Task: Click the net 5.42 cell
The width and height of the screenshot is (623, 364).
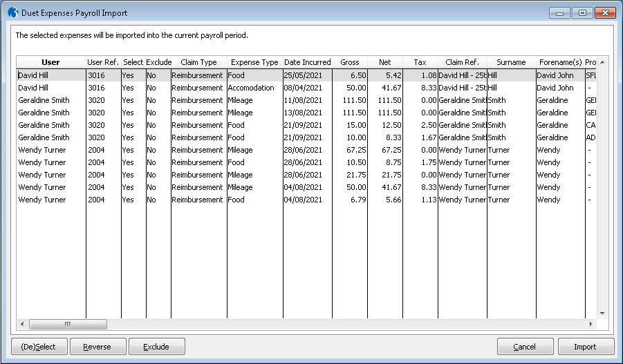Action: click(385, 75)
